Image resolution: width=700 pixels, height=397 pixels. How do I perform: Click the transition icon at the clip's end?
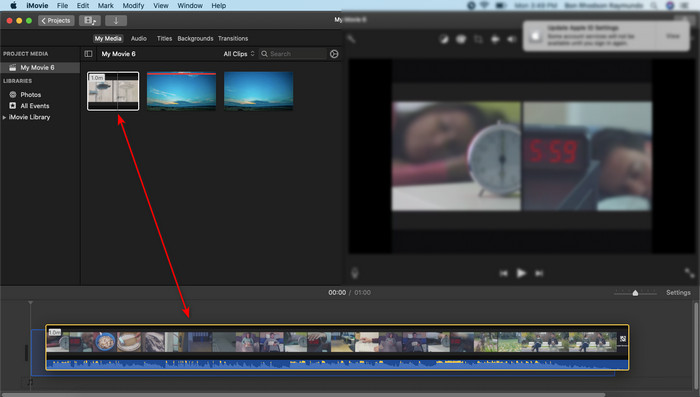point(623,339)
